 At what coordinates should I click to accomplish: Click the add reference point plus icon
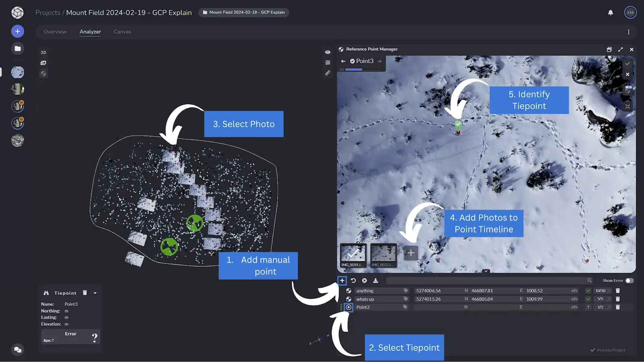pos(342,281)
